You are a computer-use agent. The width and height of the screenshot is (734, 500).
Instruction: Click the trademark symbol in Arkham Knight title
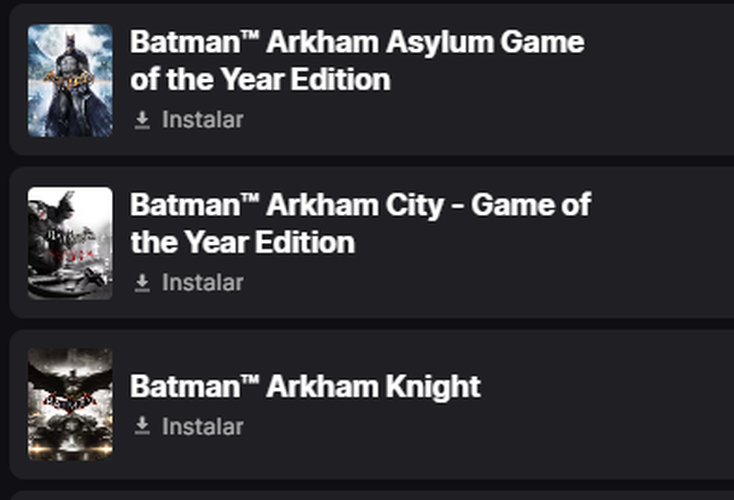249,382
